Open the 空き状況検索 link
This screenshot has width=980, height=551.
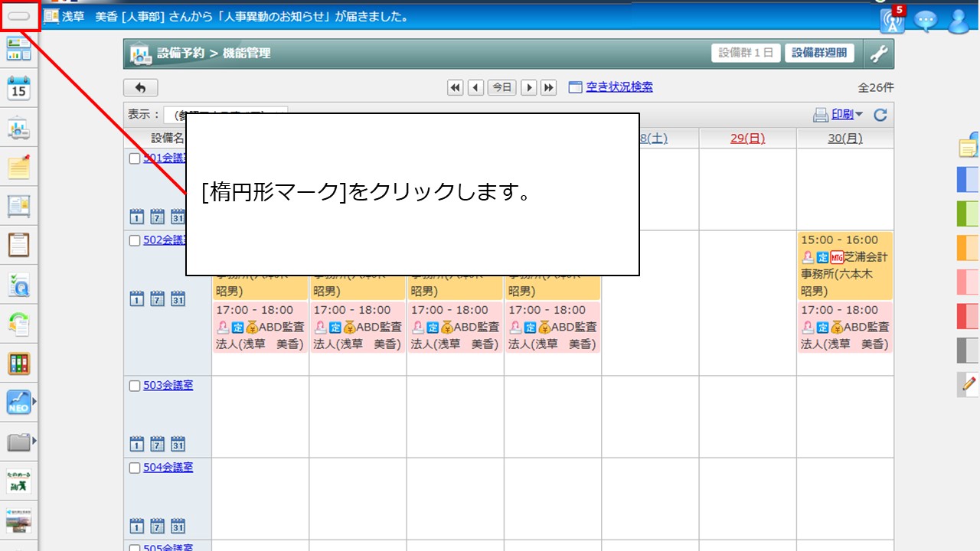[x=619, y=87]
